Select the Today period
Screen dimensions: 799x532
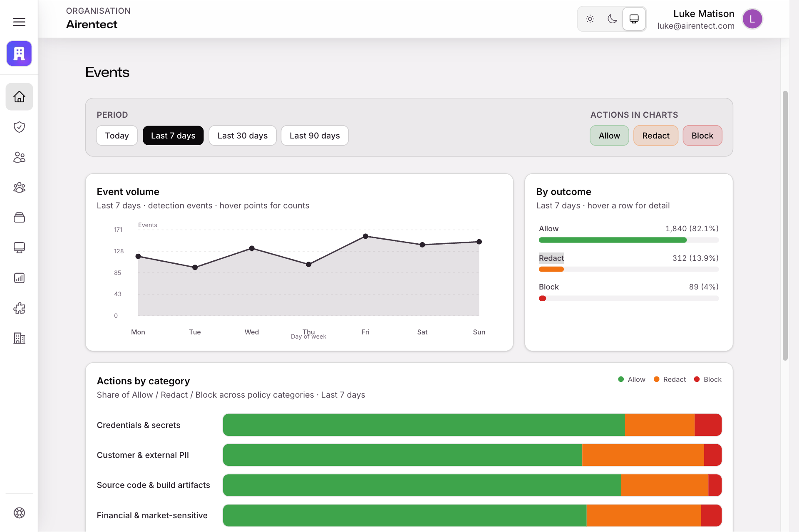117,136
